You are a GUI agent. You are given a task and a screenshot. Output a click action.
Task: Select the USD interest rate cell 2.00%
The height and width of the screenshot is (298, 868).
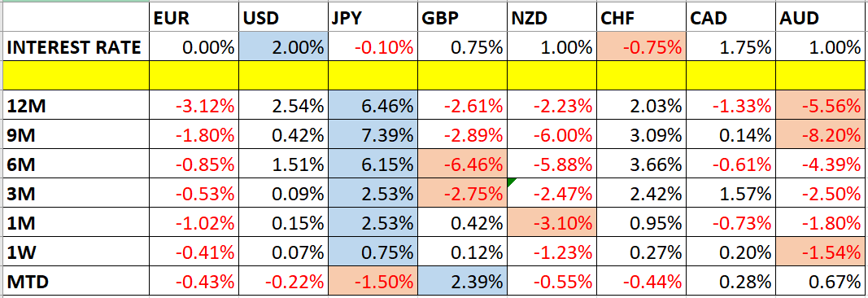pos(283,48)
